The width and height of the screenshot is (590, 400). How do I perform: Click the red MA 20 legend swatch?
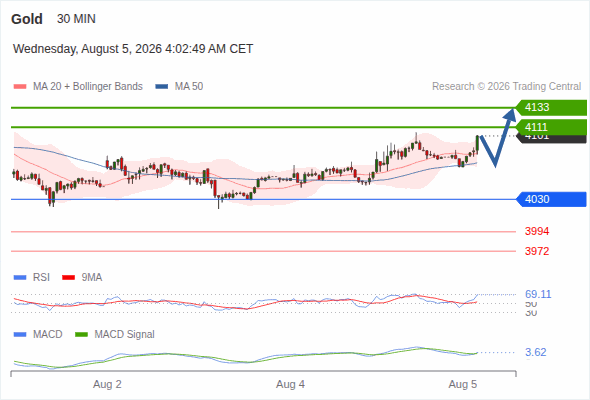coord(20,87)
